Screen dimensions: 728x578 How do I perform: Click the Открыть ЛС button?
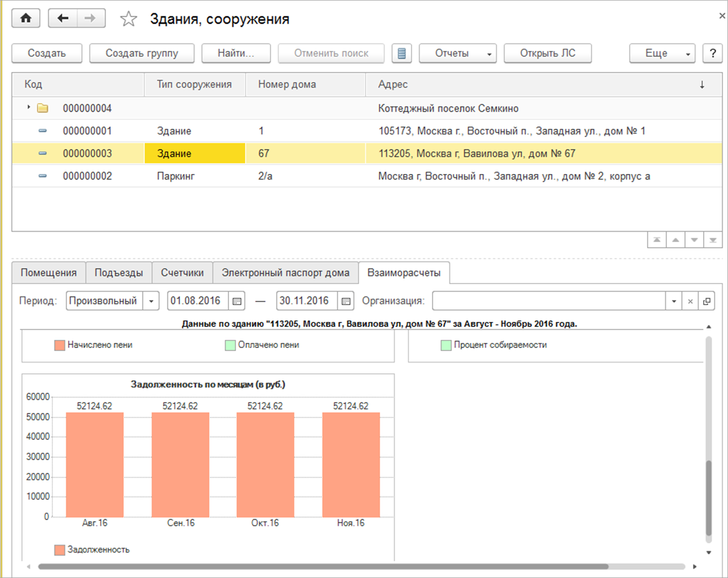click(547, 53)
